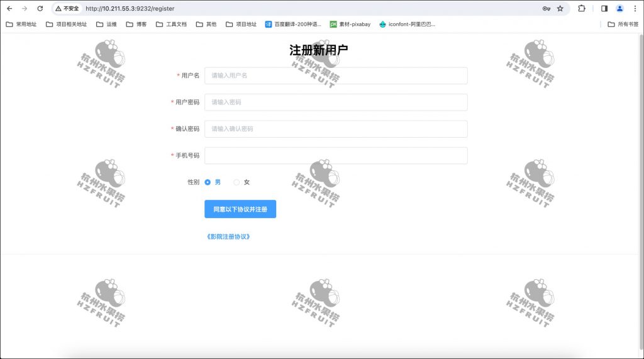Click the 用户名 input field
The width and height of the screenshot is (644, 359).
tap(336, 75)
